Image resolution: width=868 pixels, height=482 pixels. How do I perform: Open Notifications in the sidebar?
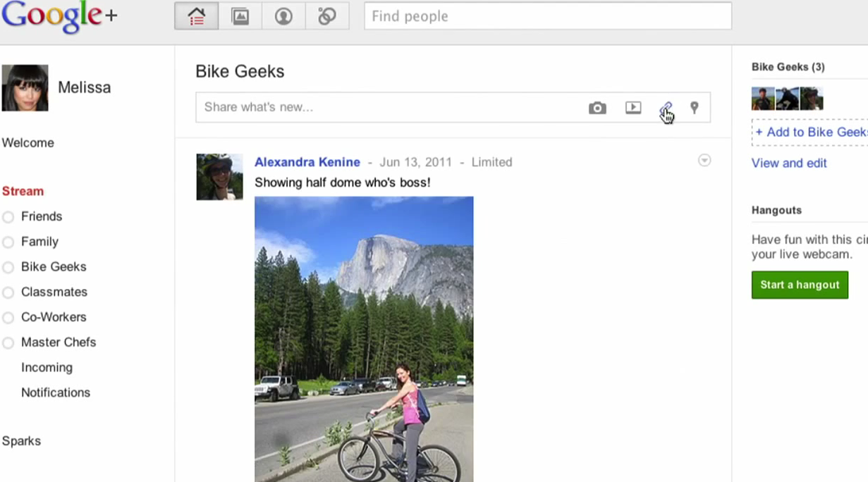[56, 393]
